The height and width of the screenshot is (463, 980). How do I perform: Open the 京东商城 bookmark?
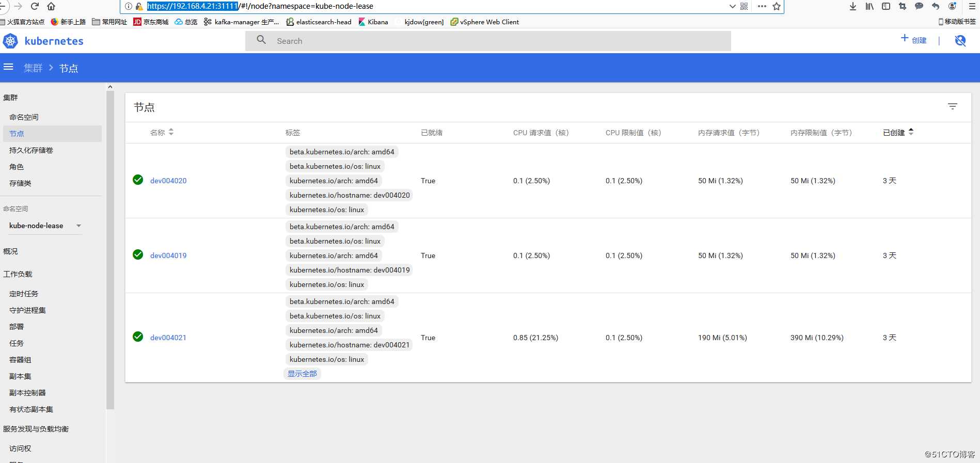tap(151, 22)
